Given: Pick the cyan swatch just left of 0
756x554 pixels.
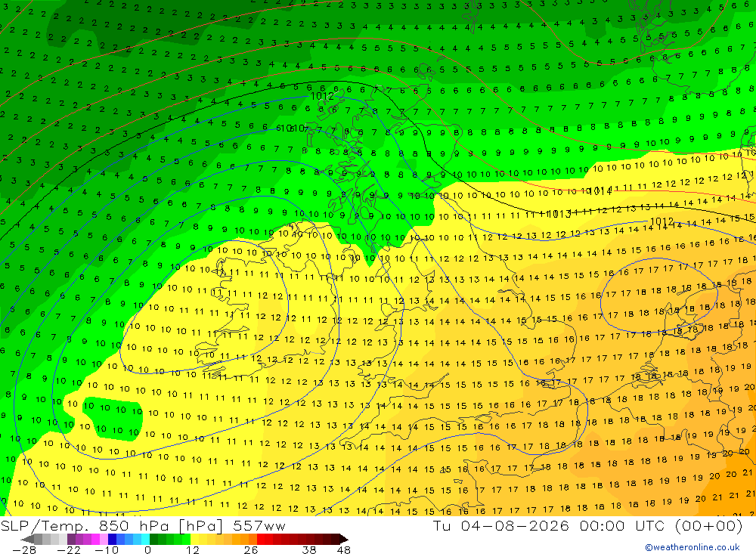Looking at the screenshot, I should [x=145, y=540].
